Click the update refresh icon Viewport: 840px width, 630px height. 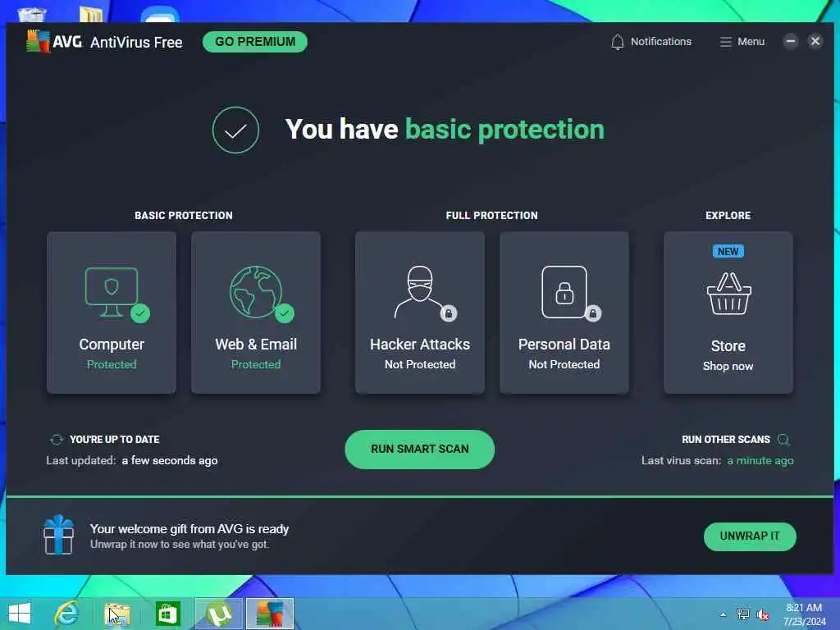(57, 440)
